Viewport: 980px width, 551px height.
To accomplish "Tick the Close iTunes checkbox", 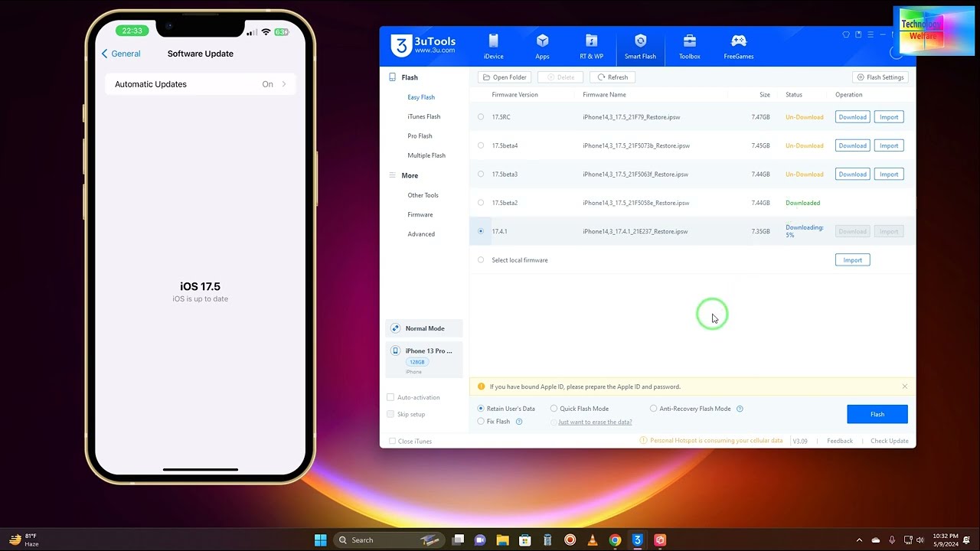I will click(393, 441).
